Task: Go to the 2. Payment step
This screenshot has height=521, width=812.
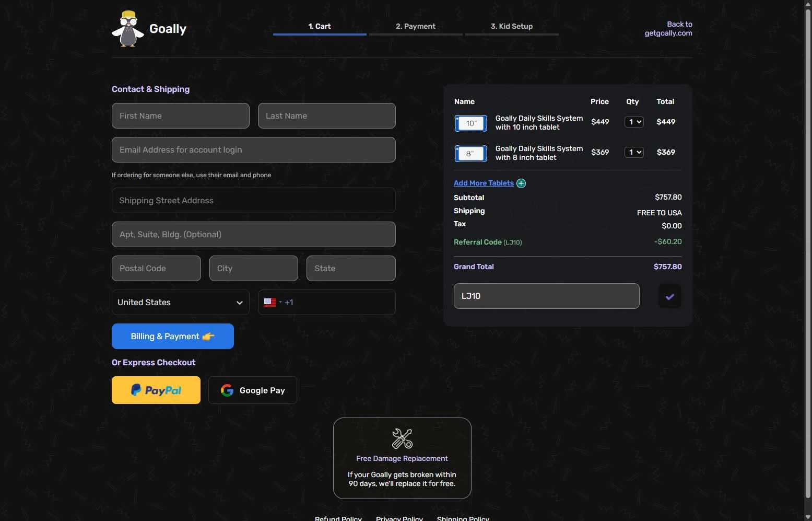Action: click(x=416, y=27)
